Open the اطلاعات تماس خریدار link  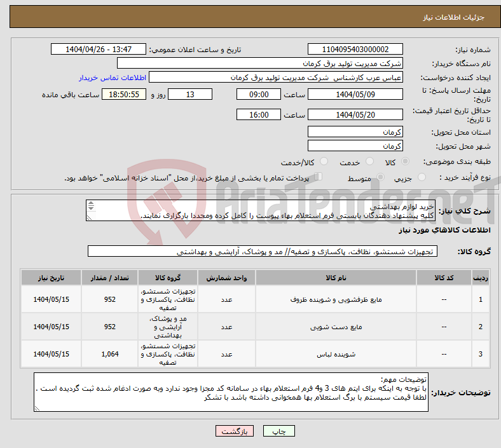point(113,78)
